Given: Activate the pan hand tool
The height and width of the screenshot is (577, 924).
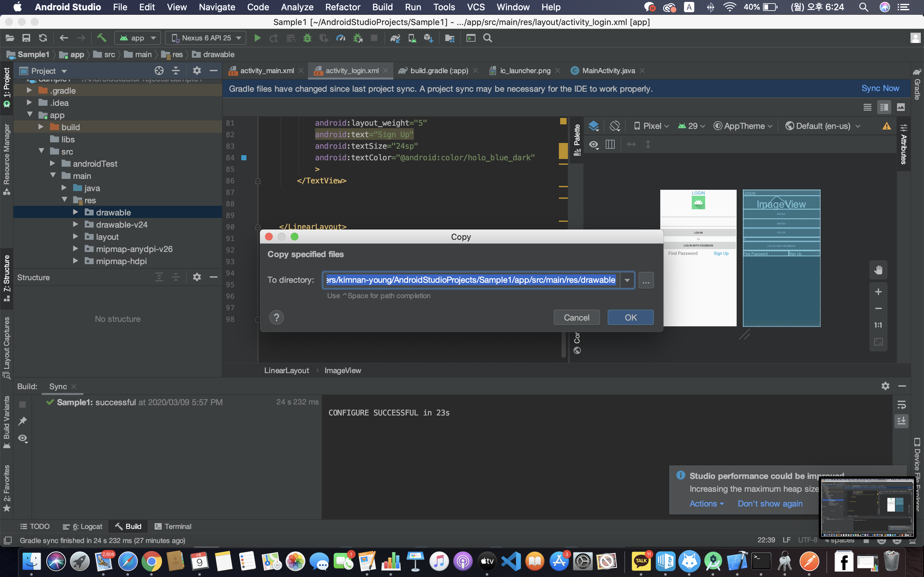Looking at the screenshot, I should (878, 270).
